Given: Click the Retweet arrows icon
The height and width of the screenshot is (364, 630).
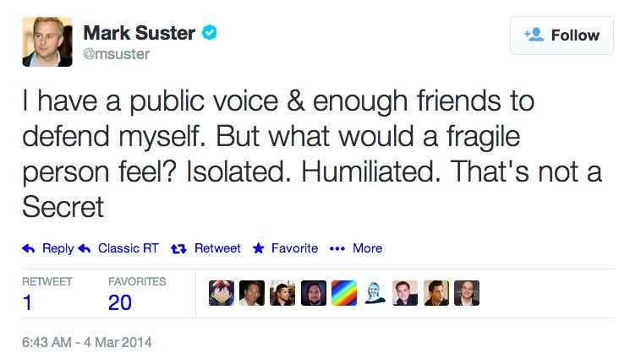Looking at the screenshot, I should coord(178,249).
